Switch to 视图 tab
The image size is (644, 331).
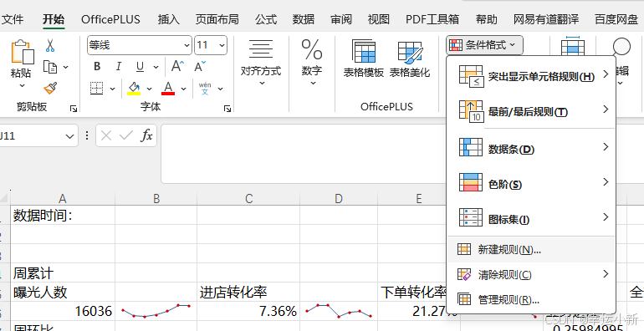pyautogui.click(x=378, y=19)
